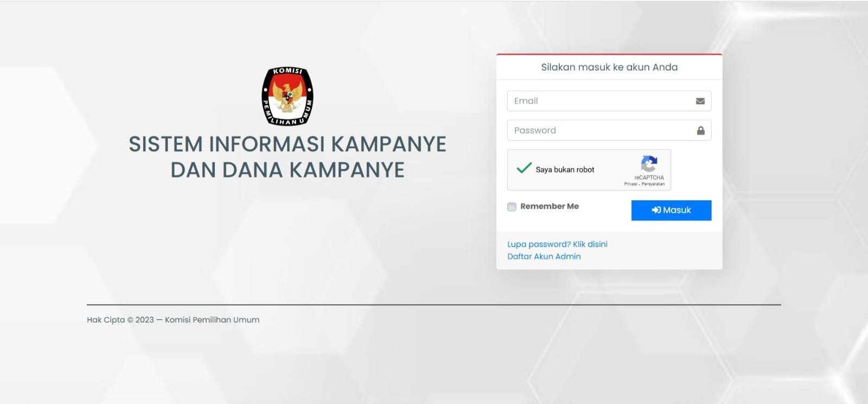This screenshot has width=868, height=404.
Task: Click the "Sistem Informasi Kampanye" title text
Action: pos(287,144)
